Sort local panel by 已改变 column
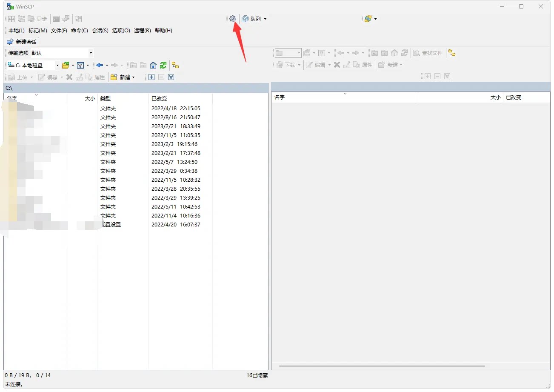The height and width of the screenshot is (392, 554). pyautogui.click(x=180, y=98)
